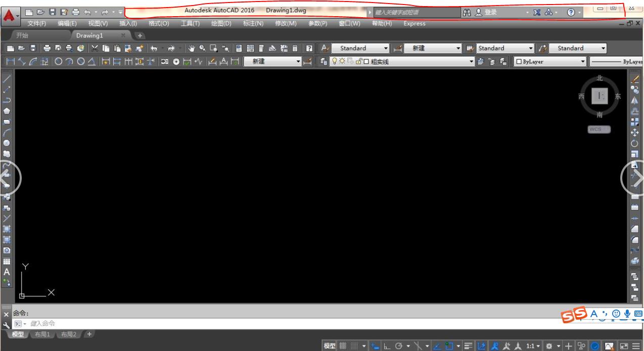
Task: Switch to the 布局1 layout tab
Action: tap(41, 334)
